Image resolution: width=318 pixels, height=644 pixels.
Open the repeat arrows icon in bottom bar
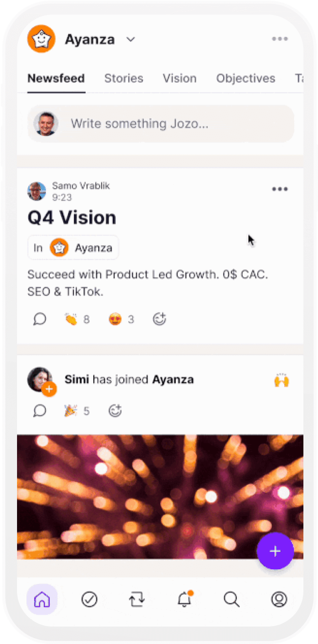[137, 599]
